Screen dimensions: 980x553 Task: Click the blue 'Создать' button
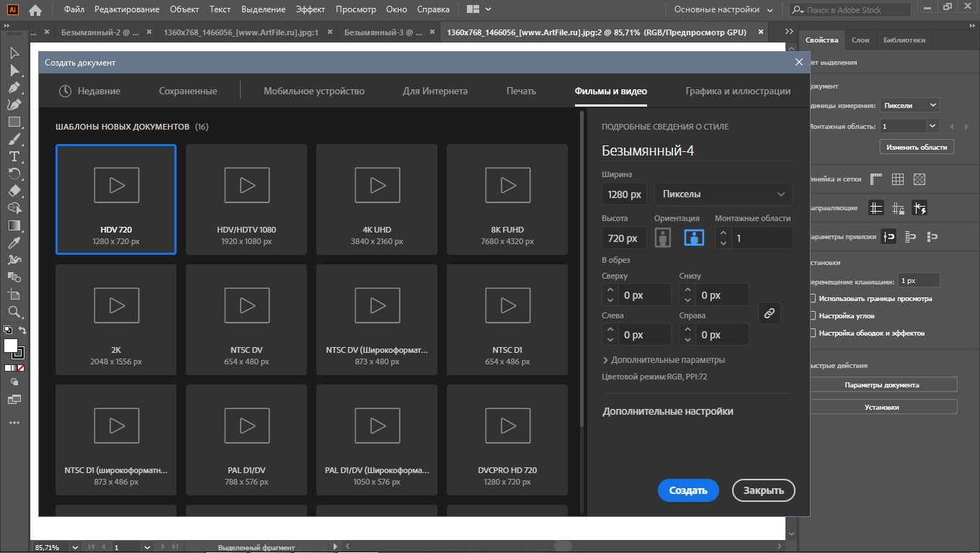click(x=688, y=490)
